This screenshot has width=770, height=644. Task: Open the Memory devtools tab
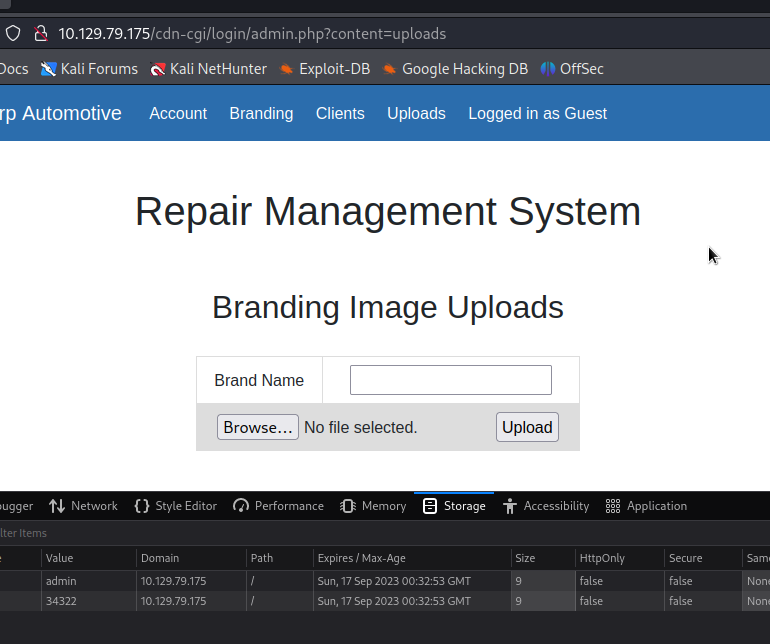coord(373,506)
